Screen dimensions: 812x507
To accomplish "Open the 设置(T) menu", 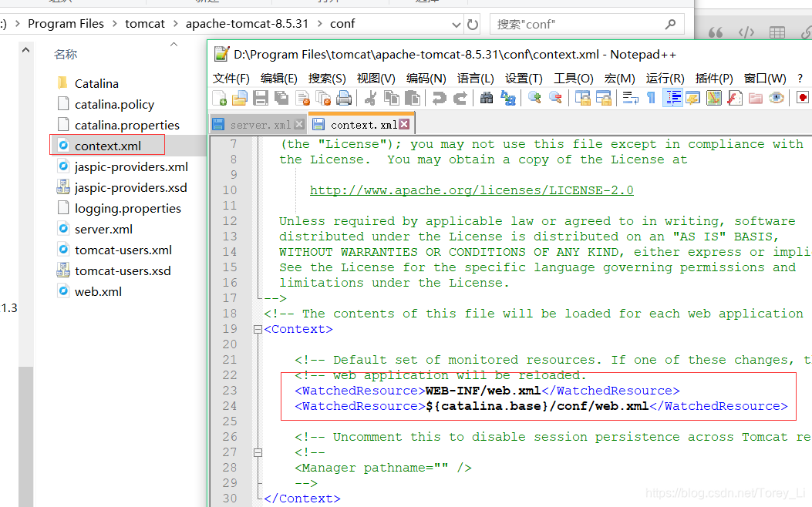I will (524, 78).
